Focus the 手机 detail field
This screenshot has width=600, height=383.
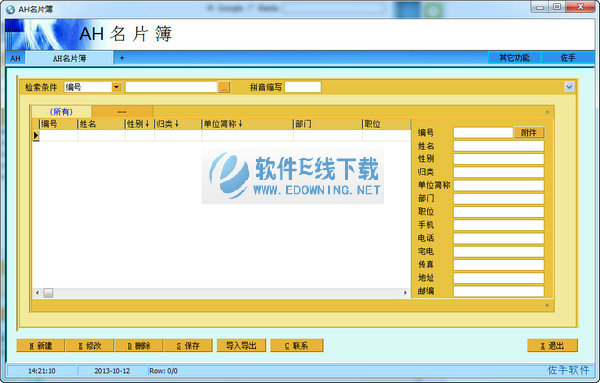[x=499, y=225]
